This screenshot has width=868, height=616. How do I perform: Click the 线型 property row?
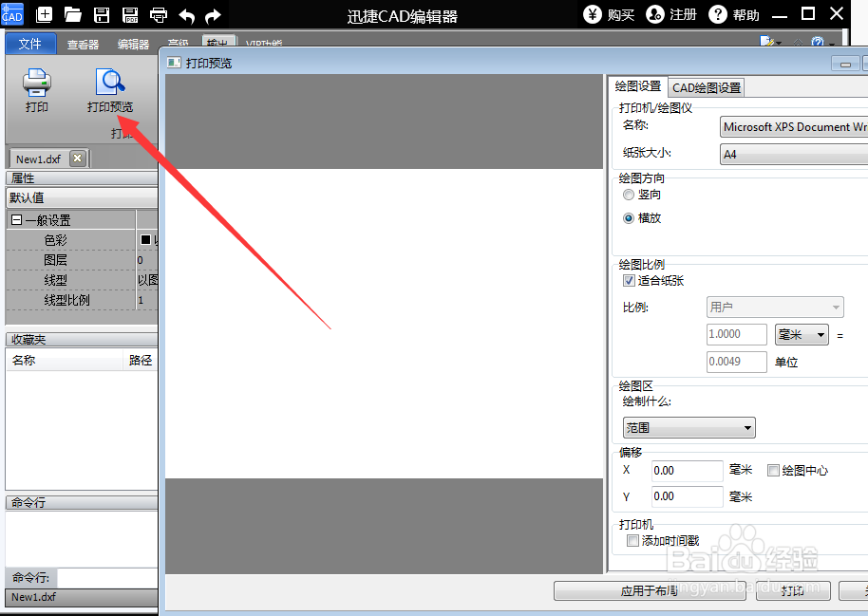(82, 280)
